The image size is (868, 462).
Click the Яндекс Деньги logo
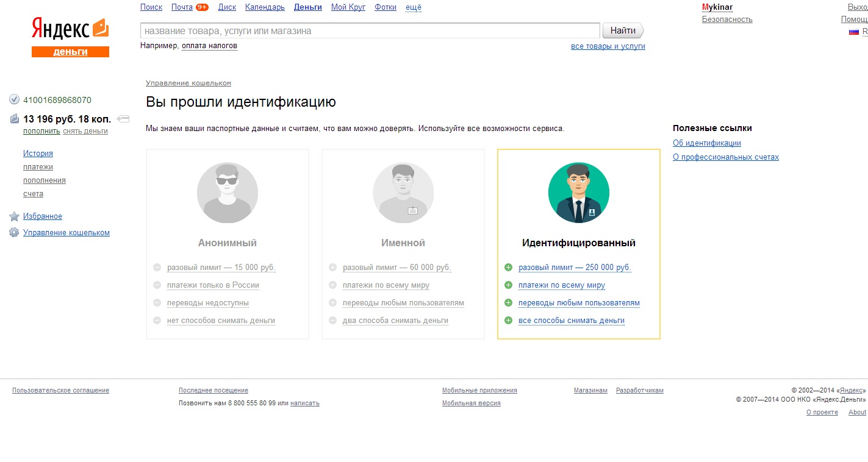pos(70,37)
